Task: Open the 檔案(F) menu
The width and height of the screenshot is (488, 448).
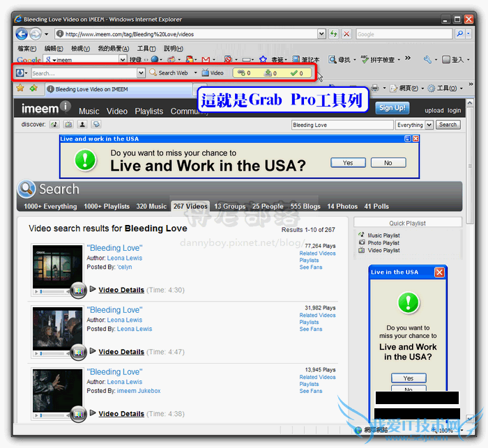Action: 26,49
